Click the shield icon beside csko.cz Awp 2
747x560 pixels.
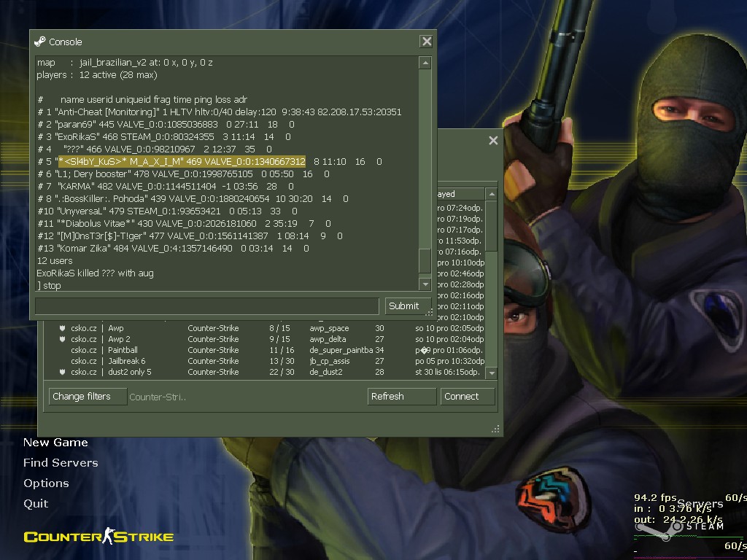[63, 339]
